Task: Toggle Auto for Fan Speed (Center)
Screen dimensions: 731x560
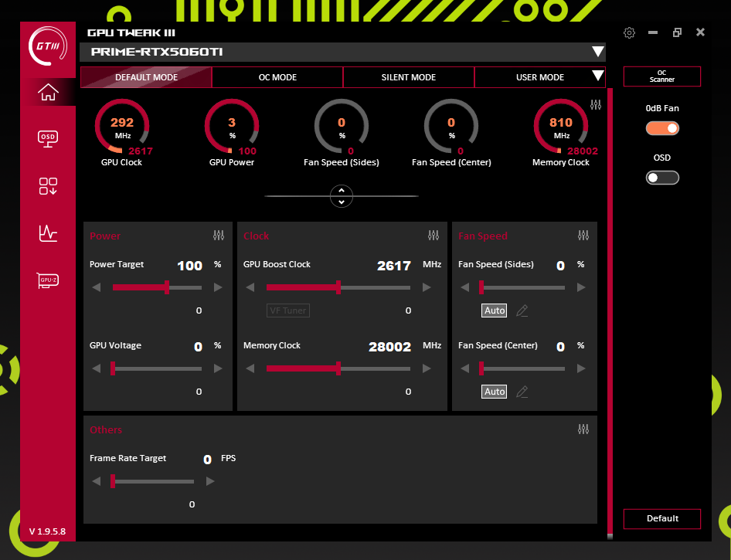Action: click(x=495, y=392)
